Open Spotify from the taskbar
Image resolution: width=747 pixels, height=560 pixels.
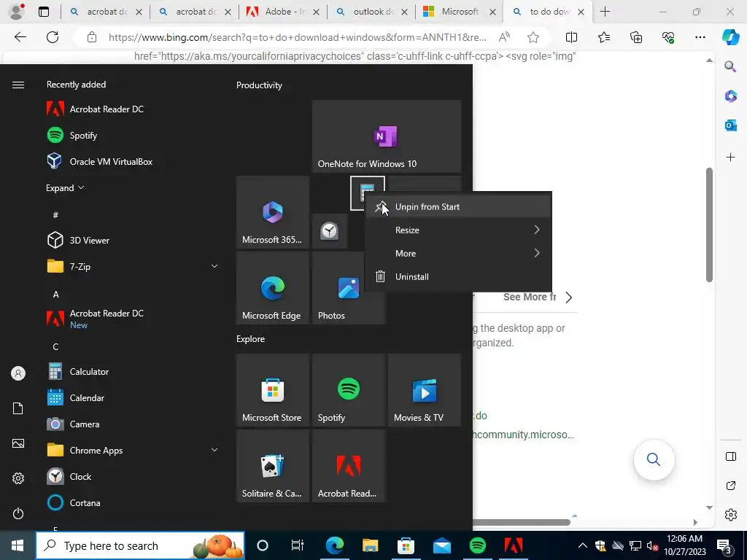coord(478,545)
